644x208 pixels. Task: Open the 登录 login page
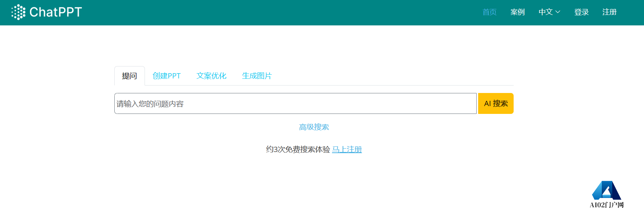point(581,12)
